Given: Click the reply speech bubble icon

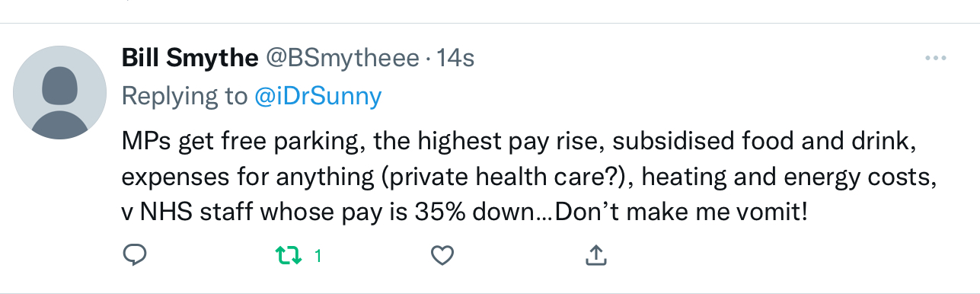Looking at the screenshot, I should (x=134, y=256).
